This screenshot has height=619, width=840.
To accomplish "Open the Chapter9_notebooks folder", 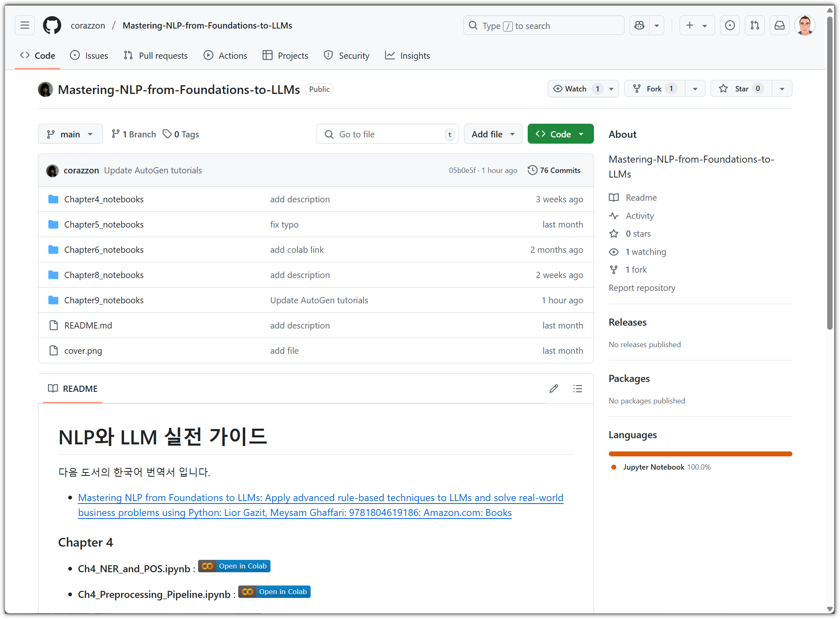I will 104,300.
